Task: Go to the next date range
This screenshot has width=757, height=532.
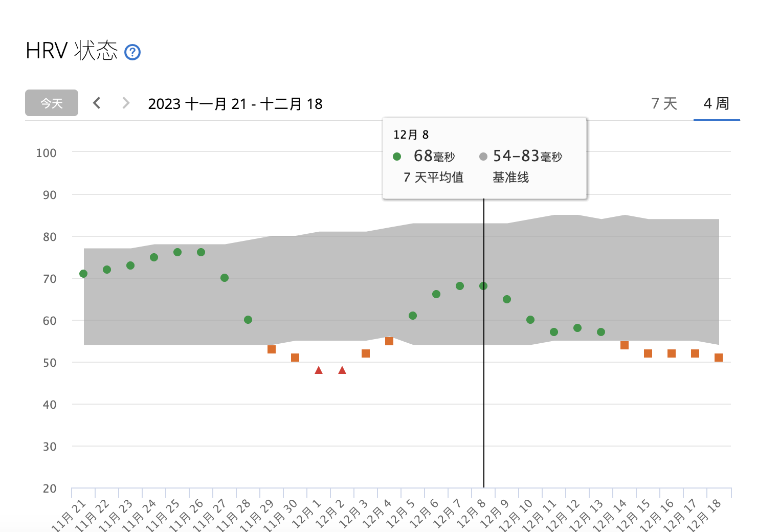Action: click(x=125, y=103)
